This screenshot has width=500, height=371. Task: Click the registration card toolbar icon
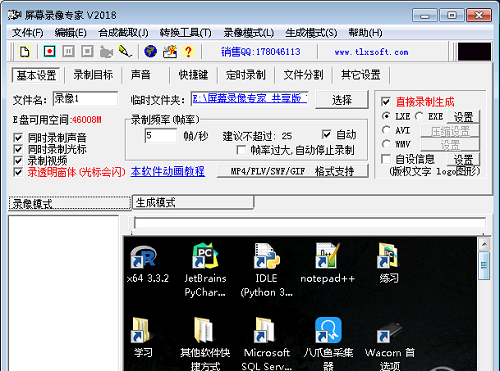point(170,51)
